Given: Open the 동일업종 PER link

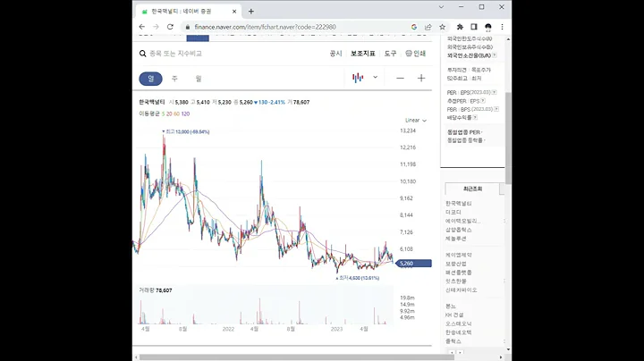Looking at the screenshot, I should 463,132.
